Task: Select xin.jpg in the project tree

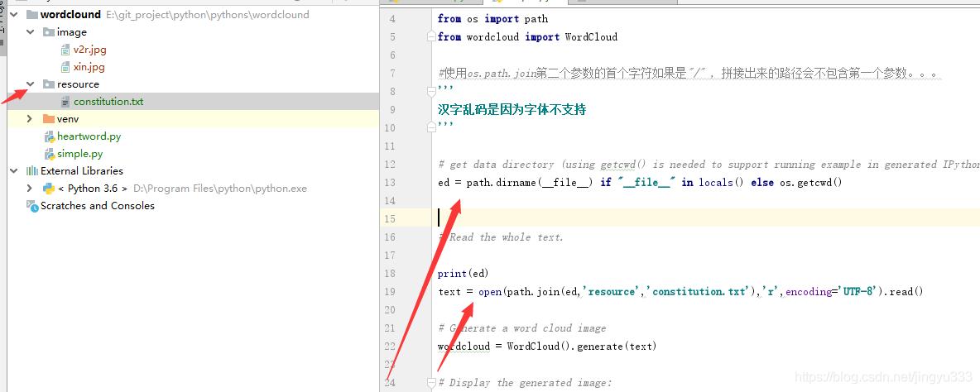Action: 89,67
